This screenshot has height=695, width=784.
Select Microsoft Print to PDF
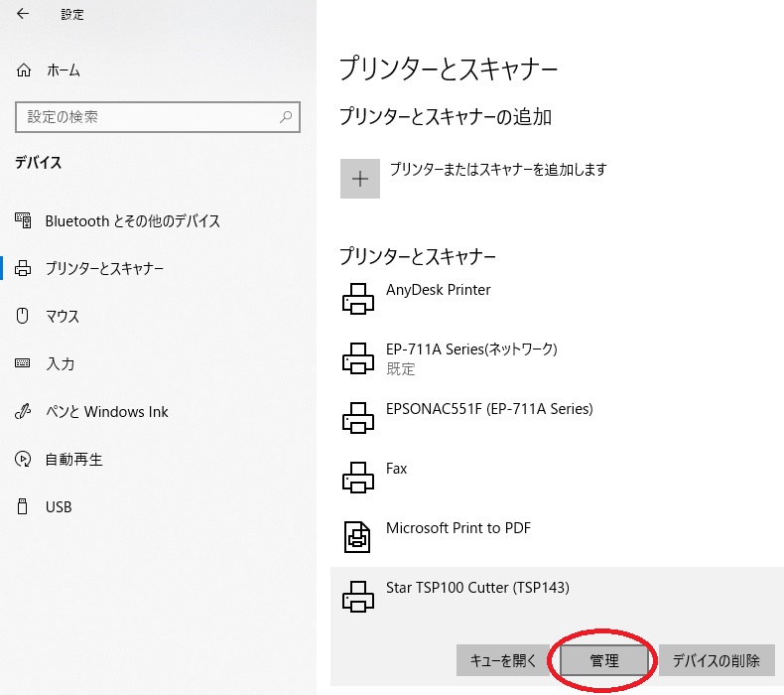pos(458,528)
